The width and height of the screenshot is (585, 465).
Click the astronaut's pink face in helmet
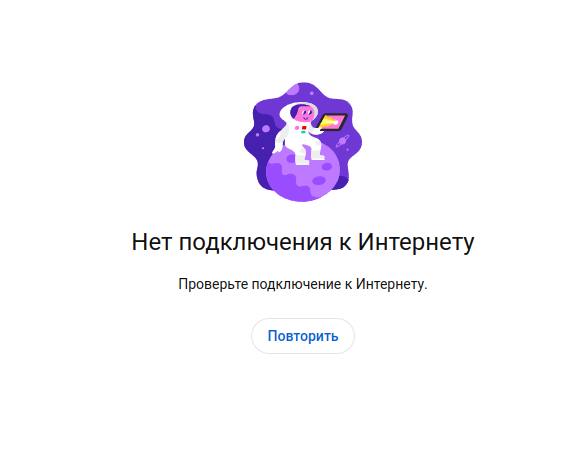click(304, 114)
